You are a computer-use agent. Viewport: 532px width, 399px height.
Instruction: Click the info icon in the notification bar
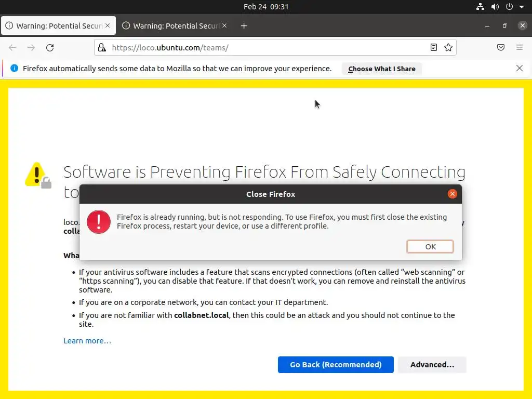coord(14,68)
